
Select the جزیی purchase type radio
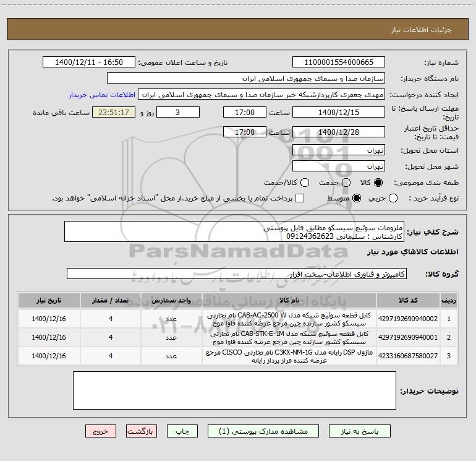point(393,198)
